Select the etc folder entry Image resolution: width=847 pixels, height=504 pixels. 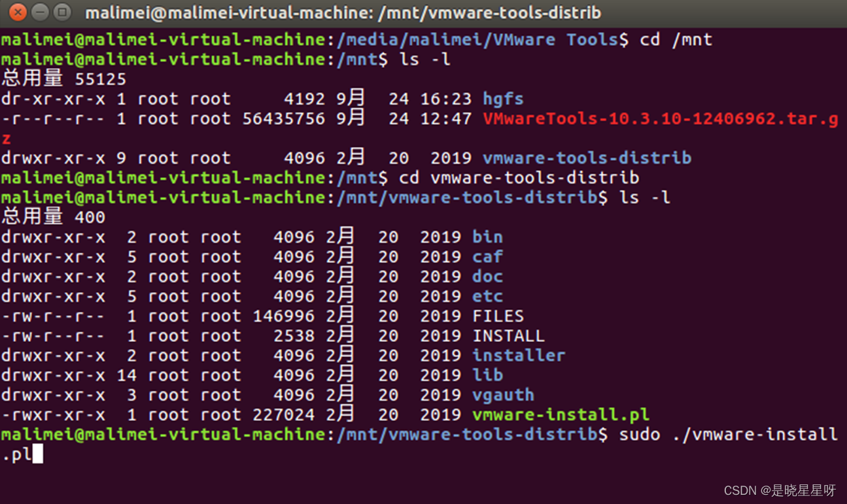point(487,295)
